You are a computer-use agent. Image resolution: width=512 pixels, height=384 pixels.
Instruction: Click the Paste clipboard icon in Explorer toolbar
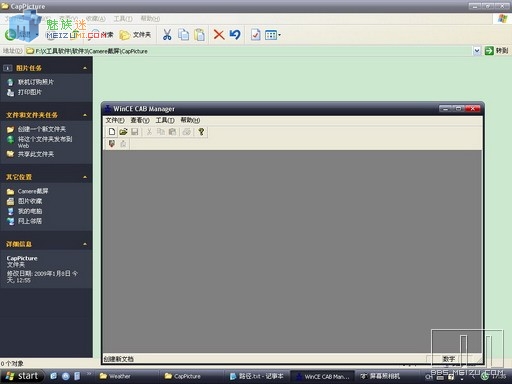coord(199,35)
